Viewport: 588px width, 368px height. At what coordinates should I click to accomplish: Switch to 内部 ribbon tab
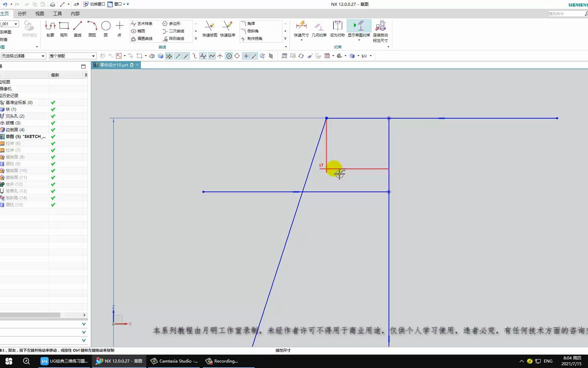coord(75,14)
